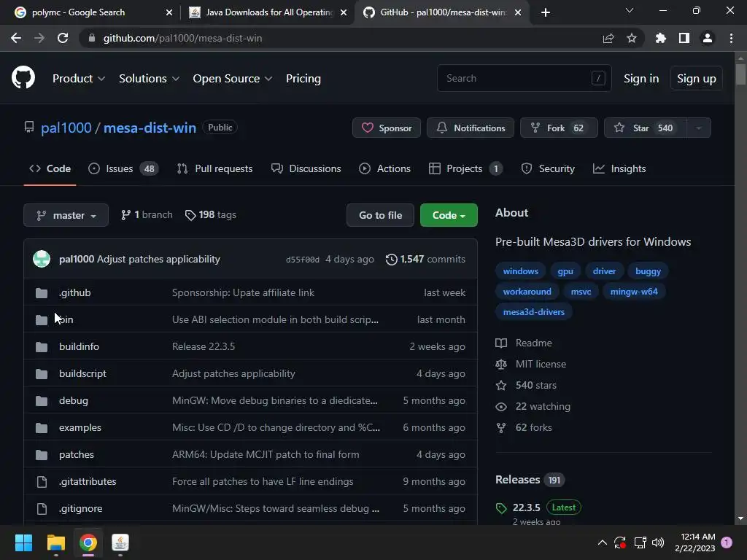Bookmark the page with the star icon
This screenshot has height=560, width=747.
(x=632, y=38)
